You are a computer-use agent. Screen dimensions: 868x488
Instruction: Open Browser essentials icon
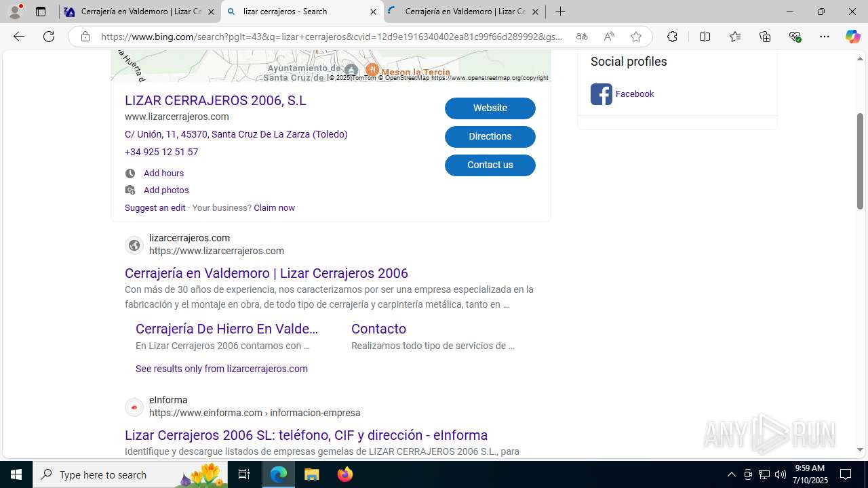[795, 37]
